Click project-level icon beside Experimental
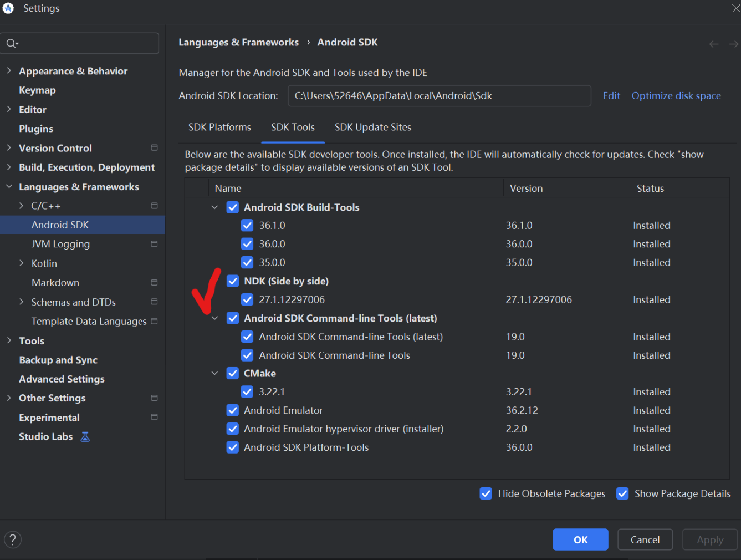The image size is (741, 560). (x=154, y=417)
